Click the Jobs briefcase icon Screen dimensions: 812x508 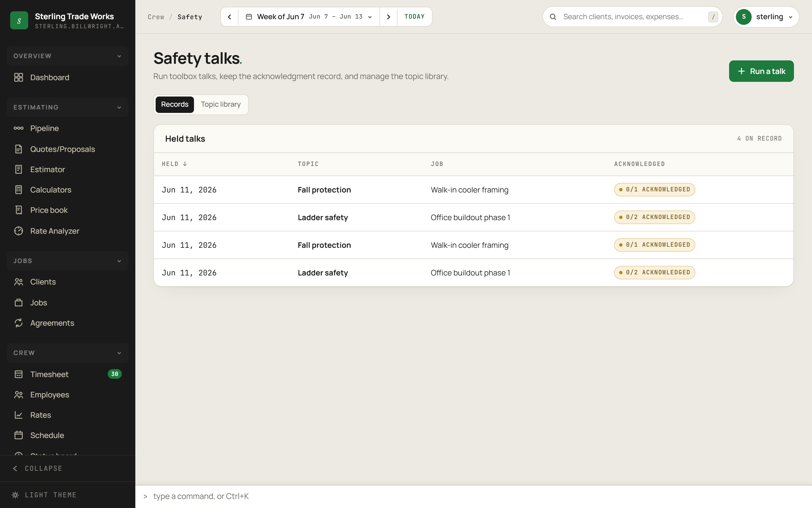pyautogui.click(x=18, y=302)
